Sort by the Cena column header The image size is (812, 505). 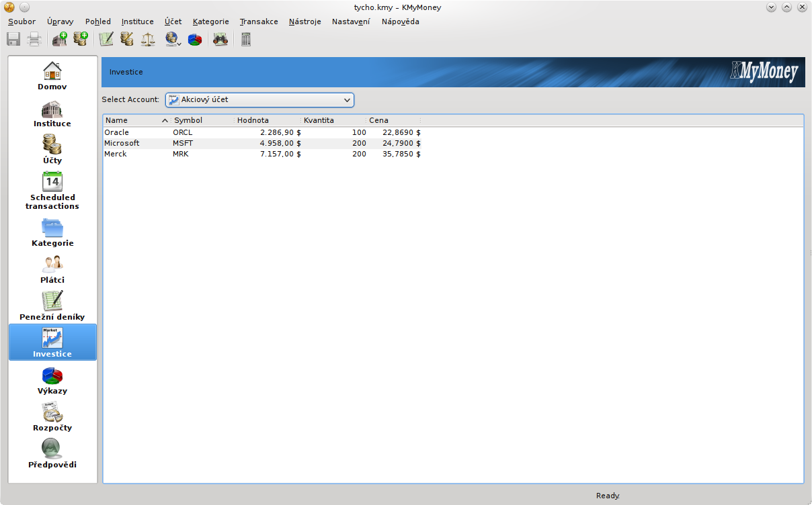394,120
